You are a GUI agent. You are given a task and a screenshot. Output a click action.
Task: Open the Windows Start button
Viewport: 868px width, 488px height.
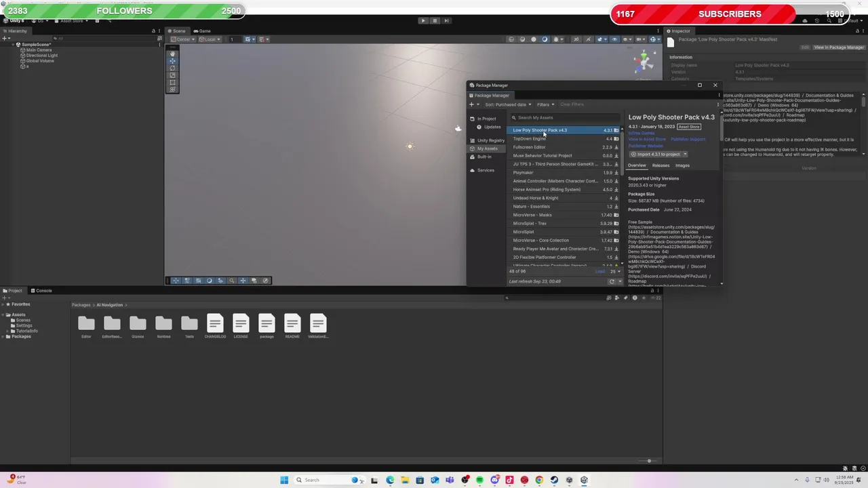pyautogui.click(x=284, y=480)
